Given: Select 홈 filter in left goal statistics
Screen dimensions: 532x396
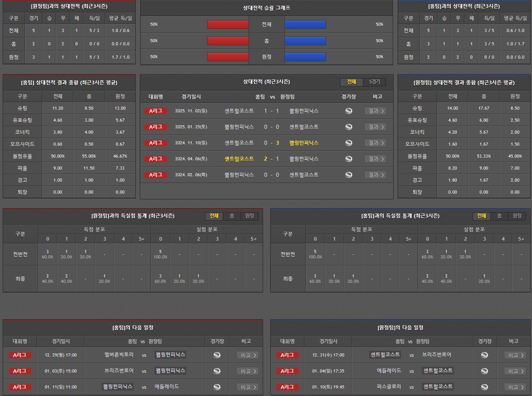Looking at the screenshot, I should click(232, 216).
